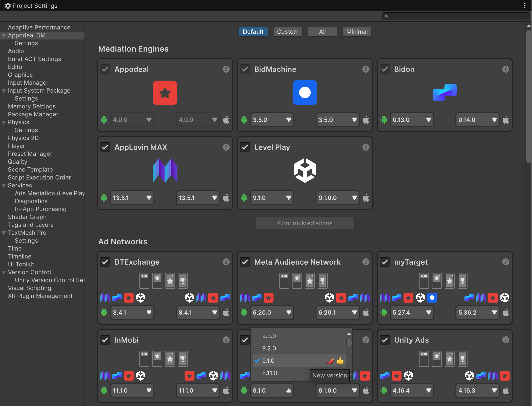Image resolution: width=532 pixels, height=406 pixels.
Task: Click the red Appodeal star logo
Action: (x=165, y=93)
